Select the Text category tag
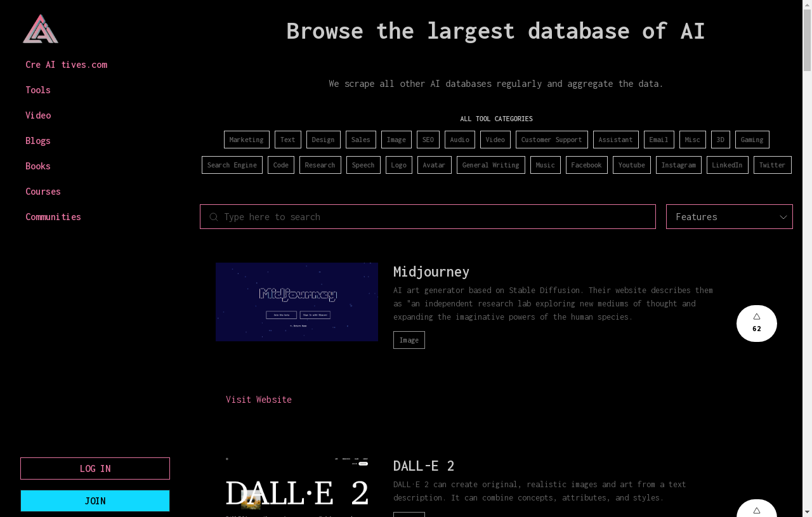The width and height of the screenshot is (812, 517). click(288, 140)
